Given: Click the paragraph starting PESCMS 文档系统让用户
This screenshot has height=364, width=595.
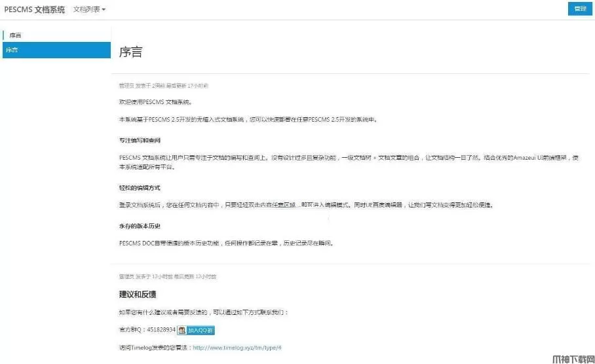Looking at the screenshot, I should [x=349, y=162].
